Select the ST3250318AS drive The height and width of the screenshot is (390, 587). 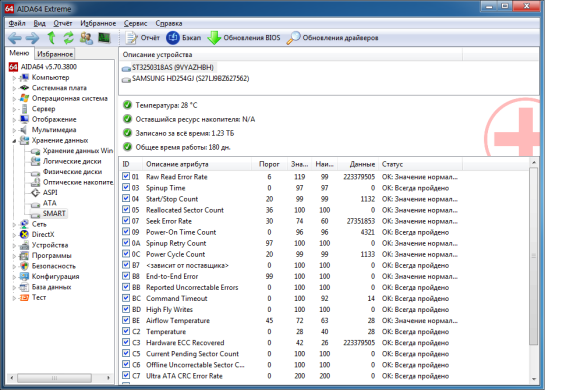pyautogui.click(x=173, y=67)
